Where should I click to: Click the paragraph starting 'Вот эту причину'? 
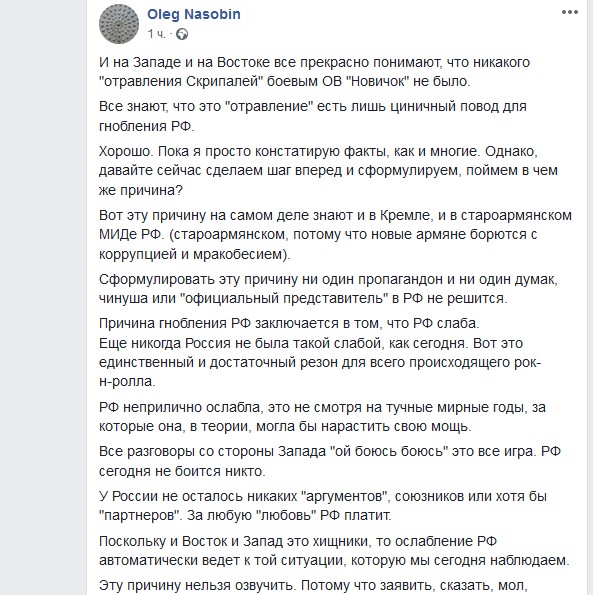(335, 235)
